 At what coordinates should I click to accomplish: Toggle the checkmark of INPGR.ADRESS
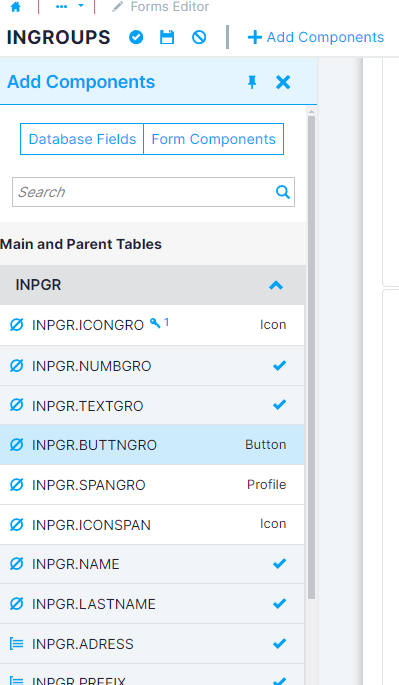click(279, 643)
